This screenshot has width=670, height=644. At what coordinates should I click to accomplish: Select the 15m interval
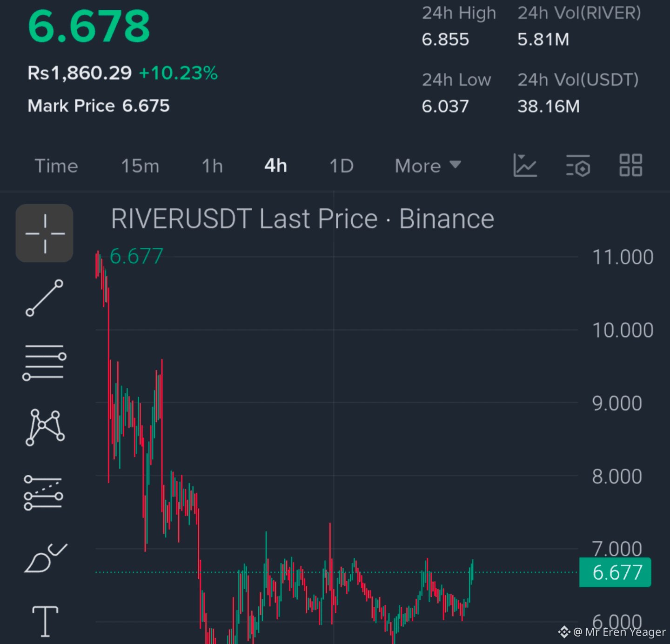(140, 166)
